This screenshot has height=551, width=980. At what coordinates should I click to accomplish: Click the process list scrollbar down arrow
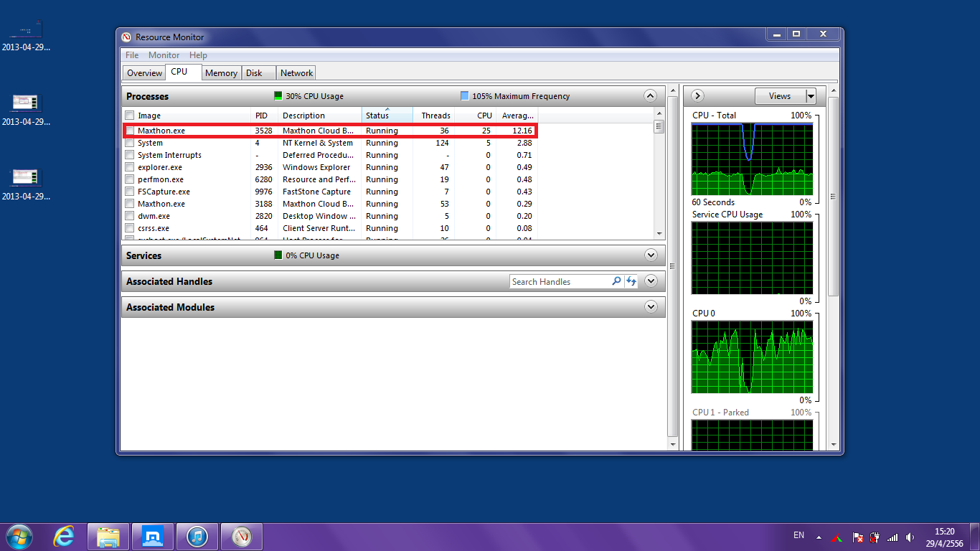[659, 232]
